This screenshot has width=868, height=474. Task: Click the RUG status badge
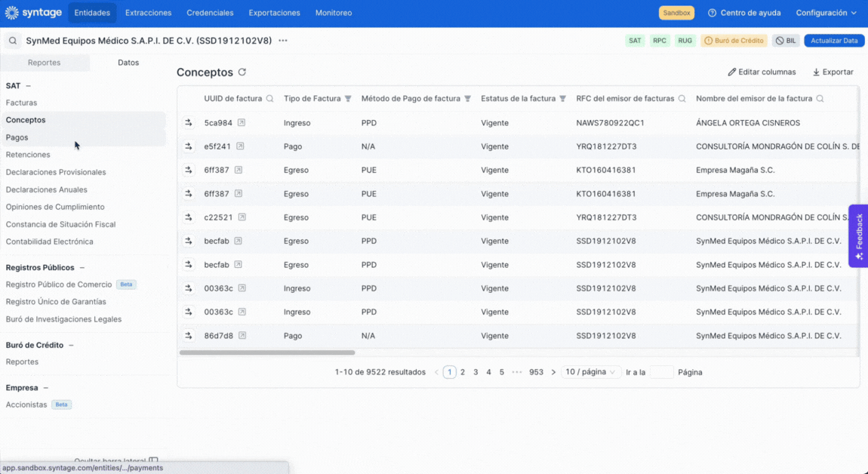tap(685, 41)
